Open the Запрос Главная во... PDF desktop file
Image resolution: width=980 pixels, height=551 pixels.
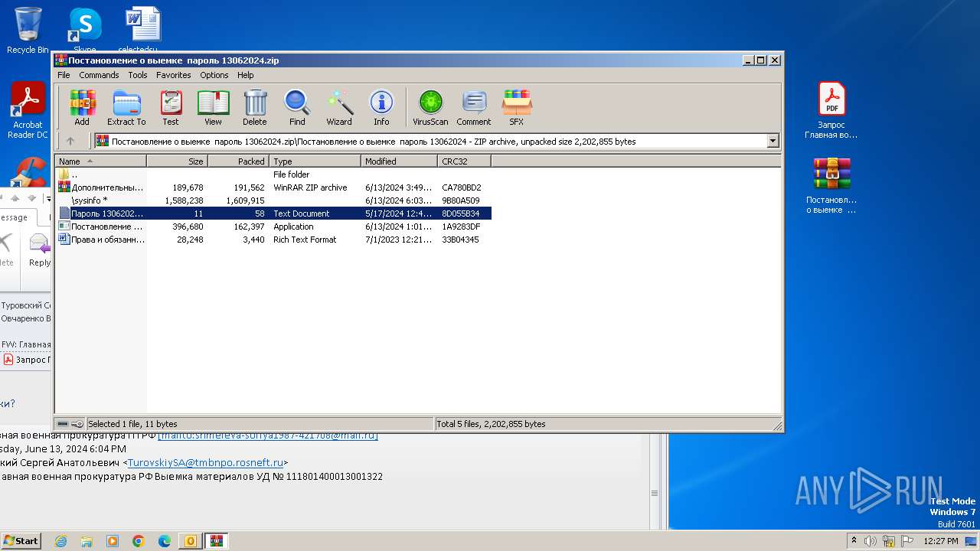[x=831, y=110]
